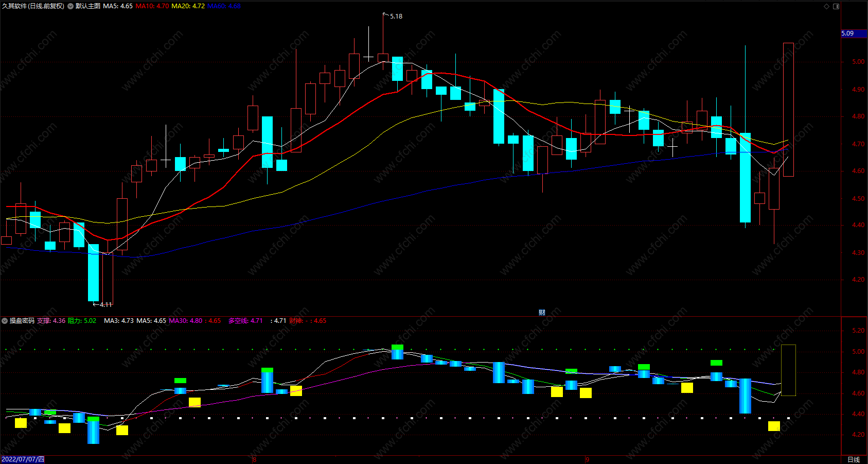Viewport: 868px width, 464px height.
Task: Click the red 财神 indicator label
Action: 296,321
